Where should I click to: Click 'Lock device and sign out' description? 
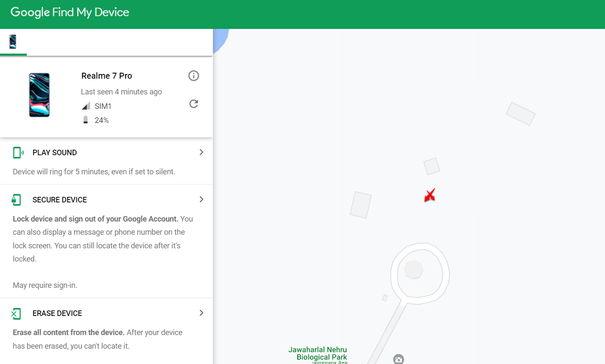click(x=103, y=239)
